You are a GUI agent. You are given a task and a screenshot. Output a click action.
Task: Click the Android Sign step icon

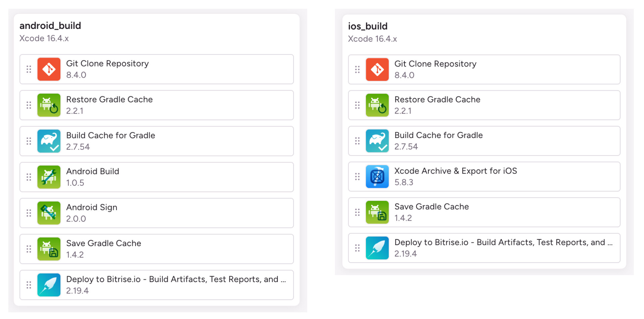tap(49, 213)
